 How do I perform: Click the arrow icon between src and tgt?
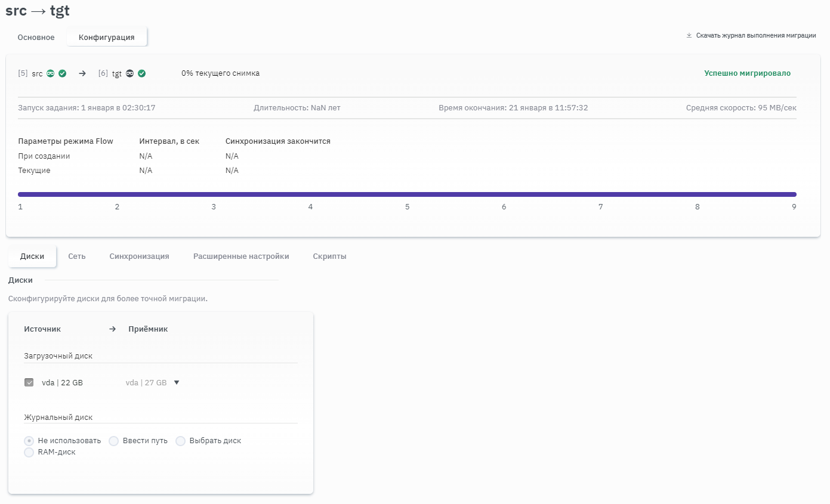83,73
